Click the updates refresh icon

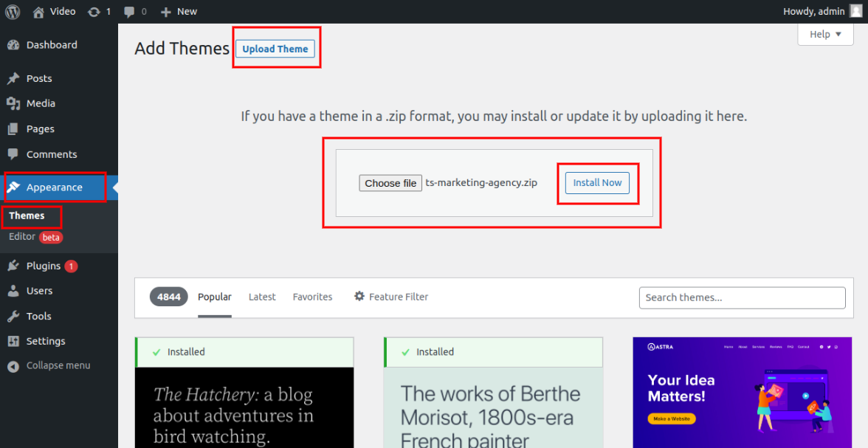93,11
